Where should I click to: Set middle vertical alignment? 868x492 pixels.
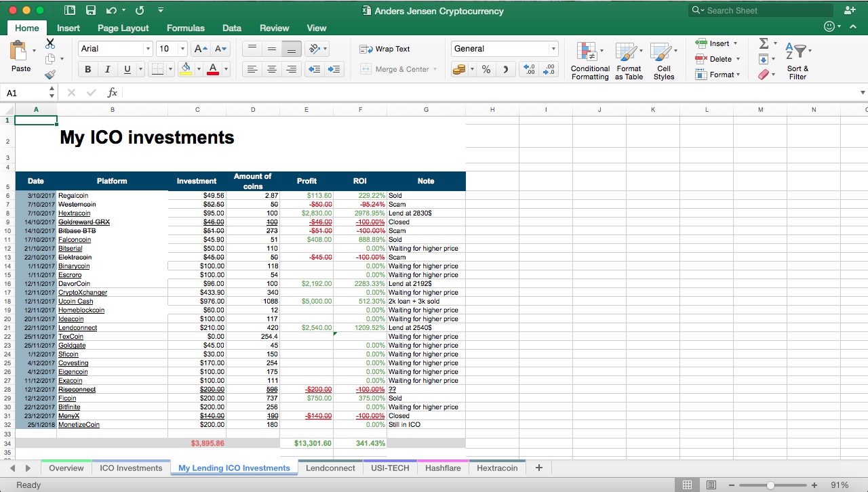point(271,49)
